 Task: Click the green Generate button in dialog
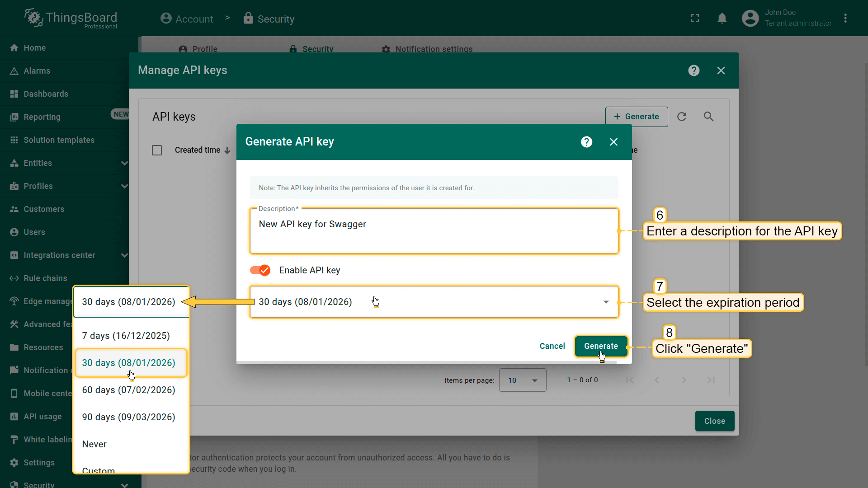pos(600,346)
